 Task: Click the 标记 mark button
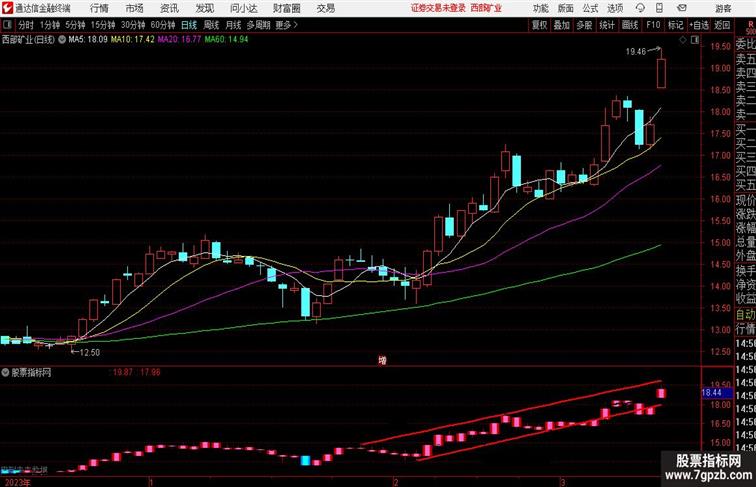tap(675, 25)
